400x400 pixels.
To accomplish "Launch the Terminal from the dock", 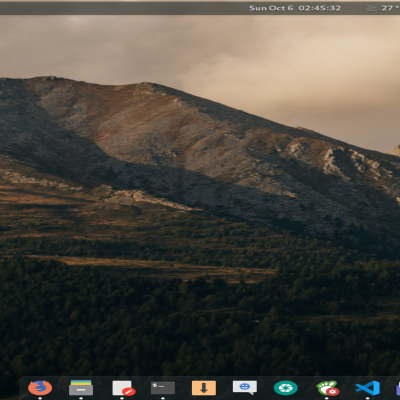I will coord(163,388).
